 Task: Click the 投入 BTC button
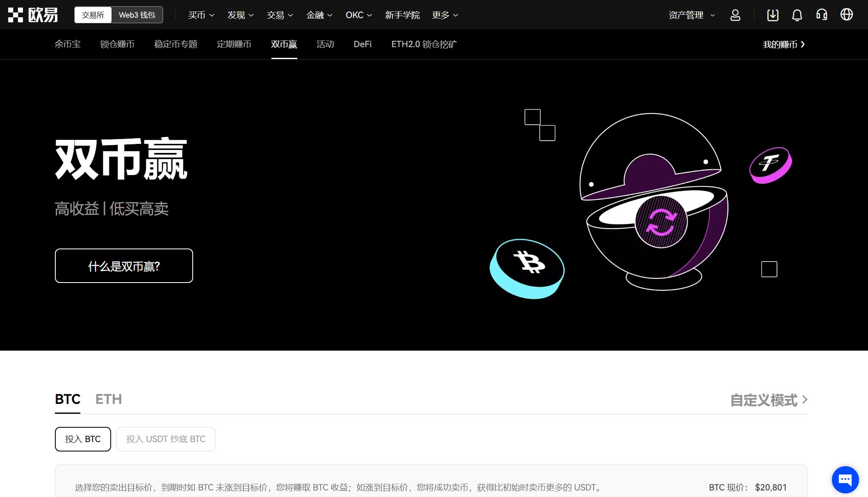point(83,439)
